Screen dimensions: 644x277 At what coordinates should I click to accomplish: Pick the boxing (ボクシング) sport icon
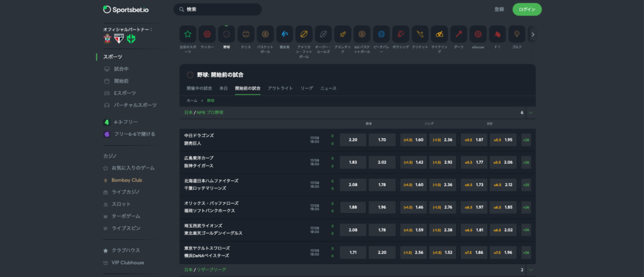(x=401, y=34)
